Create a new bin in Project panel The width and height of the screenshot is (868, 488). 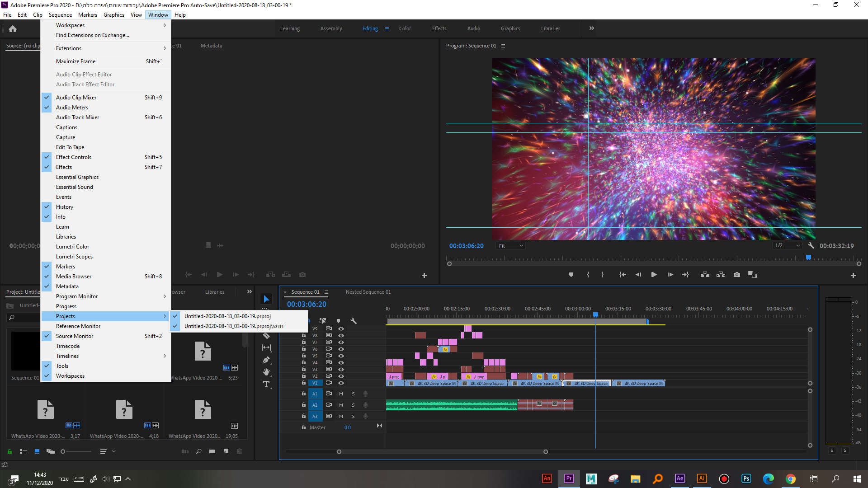(x=212, y=451)
